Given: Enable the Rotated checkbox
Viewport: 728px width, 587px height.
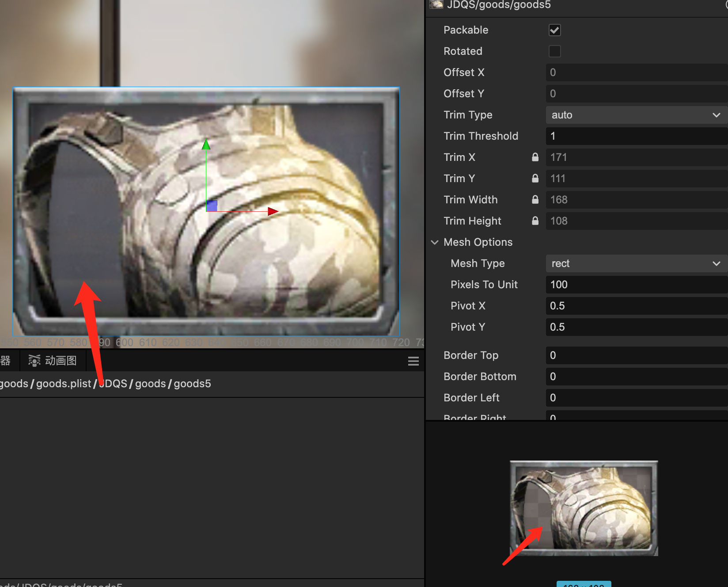Looking at the screenshot, I should click(555, 51).
